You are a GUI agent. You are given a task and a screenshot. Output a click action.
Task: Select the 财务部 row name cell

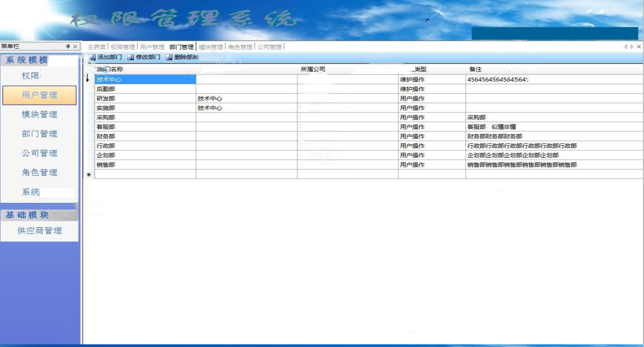tap(145, 136)
